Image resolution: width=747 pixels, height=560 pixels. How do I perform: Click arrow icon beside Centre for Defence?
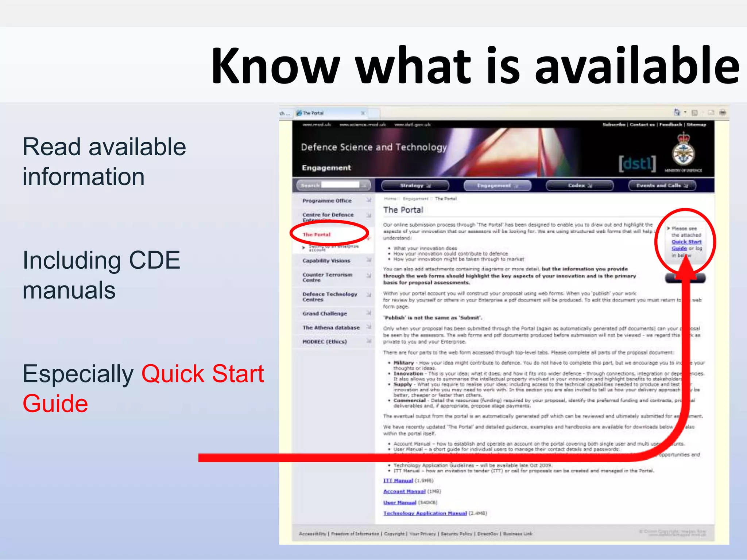369,215
